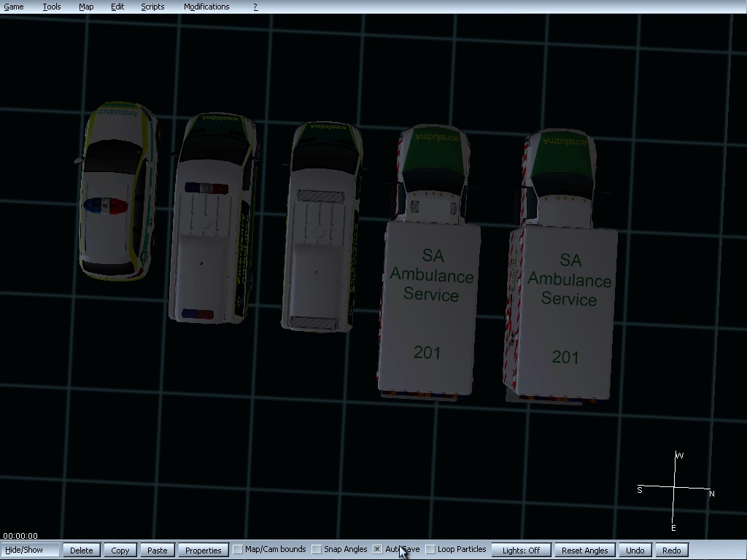Click the 00:00:00 timer readout
This screenshot has height=560, width=747.
coord(20,536)
